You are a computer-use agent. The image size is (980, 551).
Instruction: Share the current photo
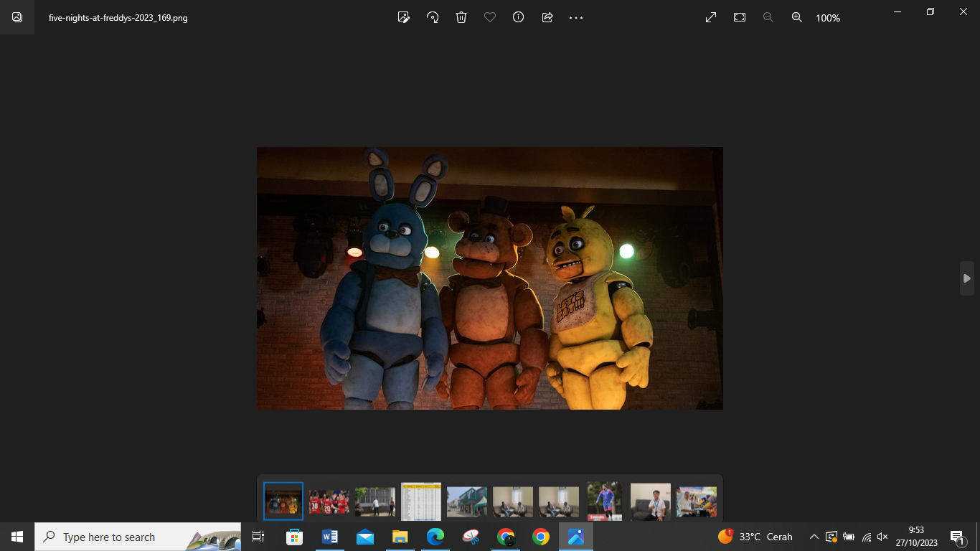click(x=547, y=17)
